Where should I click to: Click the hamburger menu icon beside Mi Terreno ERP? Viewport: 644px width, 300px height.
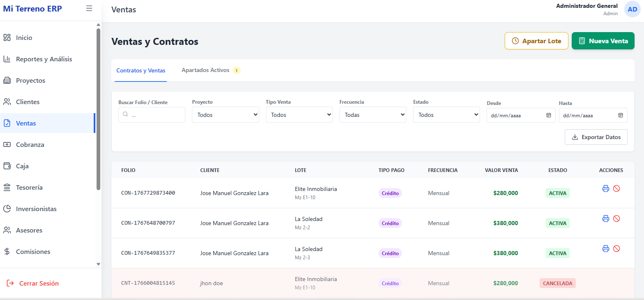89,8
